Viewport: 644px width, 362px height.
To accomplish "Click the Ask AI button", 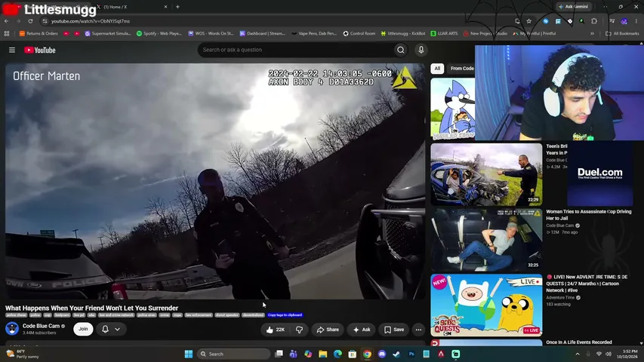I will pyautogui.click(x=362, y=330).
